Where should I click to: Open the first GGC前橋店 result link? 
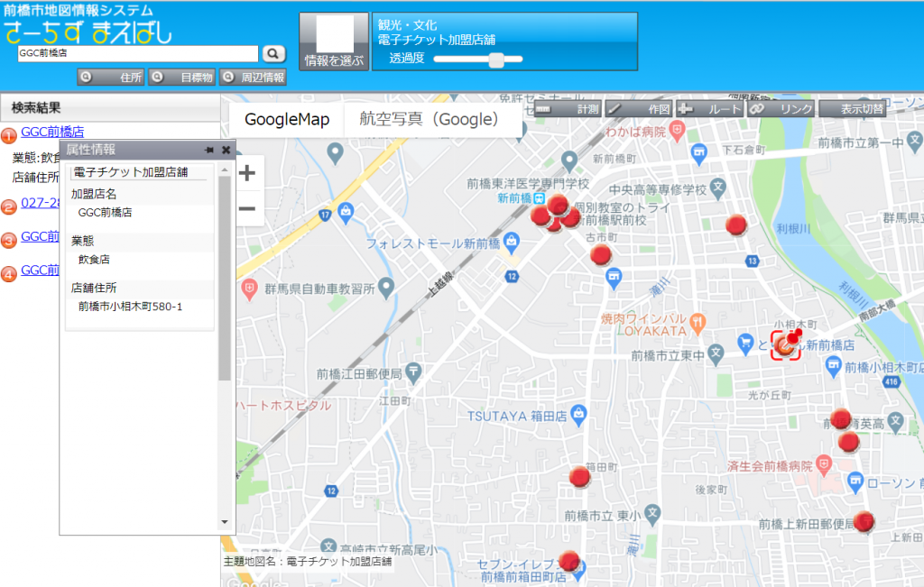(52, 132)
